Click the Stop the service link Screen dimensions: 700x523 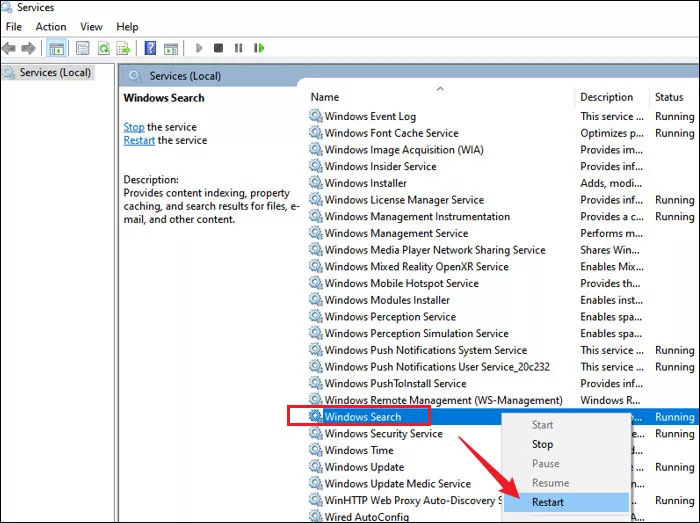(134, 127)
